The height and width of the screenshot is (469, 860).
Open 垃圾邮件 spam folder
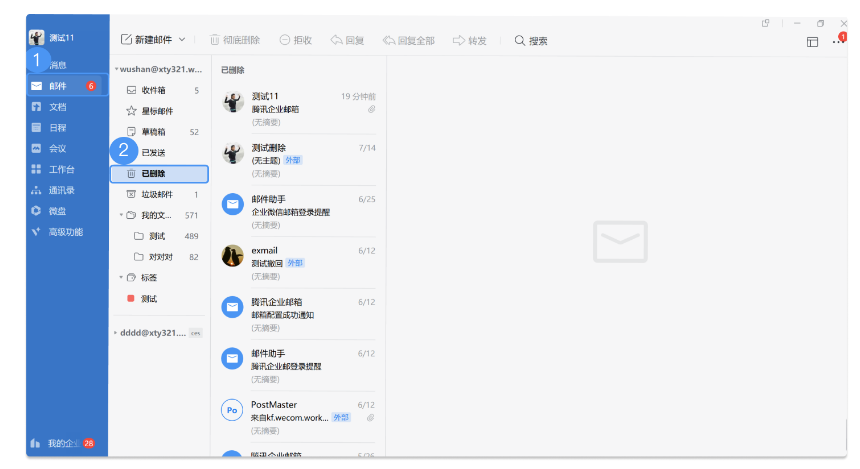tap(159, 194)
